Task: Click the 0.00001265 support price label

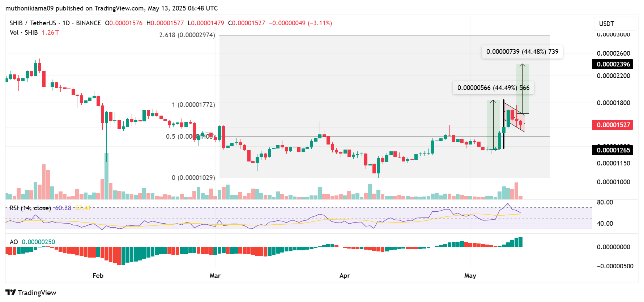Action: pyautogui.click(x=613, y=150)
